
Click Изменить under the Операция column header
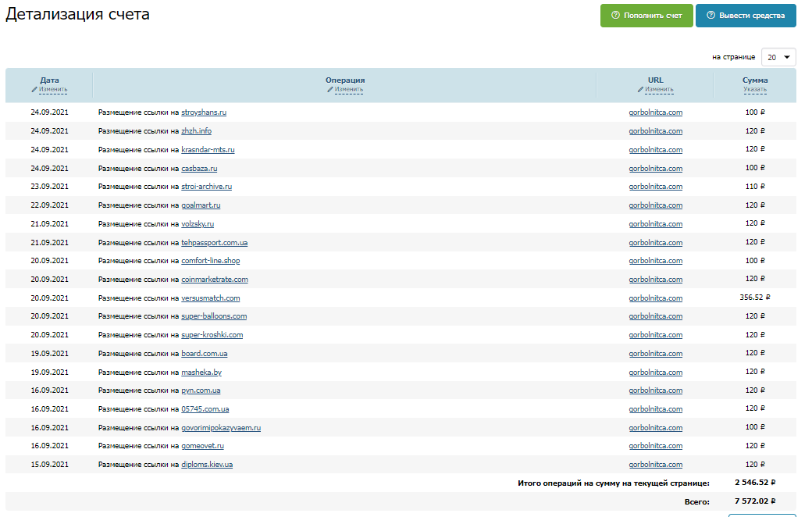point(348,89)
